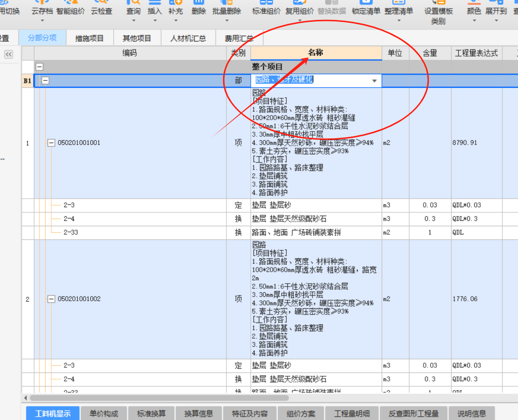Select the 组价方案 bottom tab
The height and width of the screenshot is (420, 518).
point(301,413)
